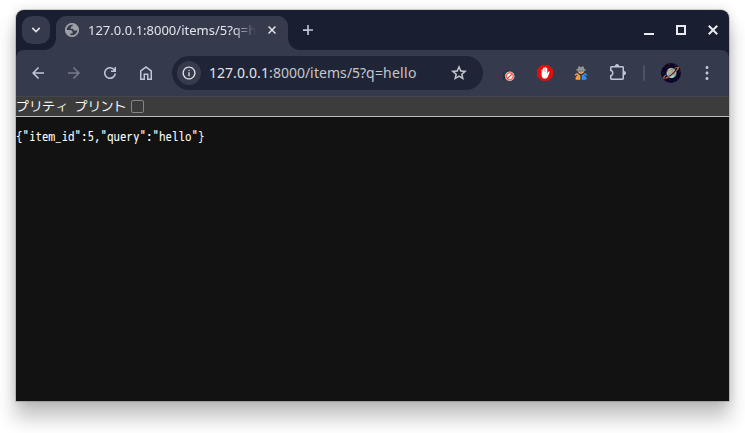View site information icon in address bar
745x433 pixels.
coord(189,73)
